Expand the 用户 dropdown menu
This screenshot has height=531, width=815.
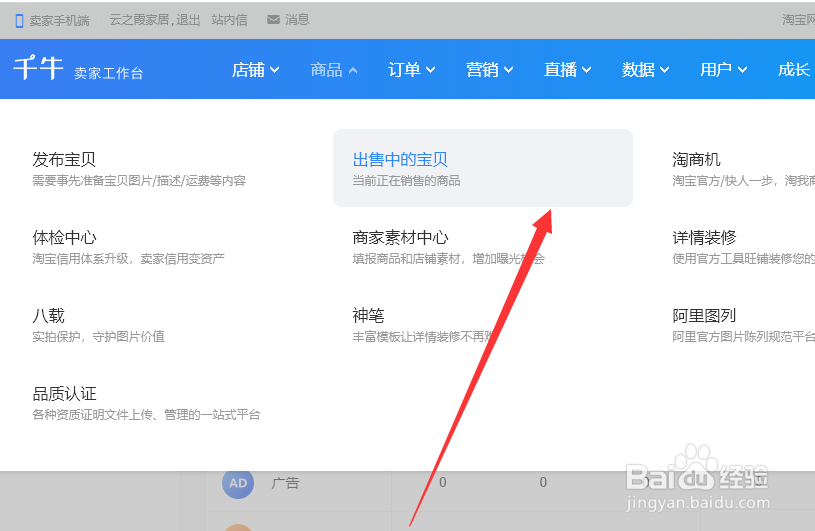[724, 70]
